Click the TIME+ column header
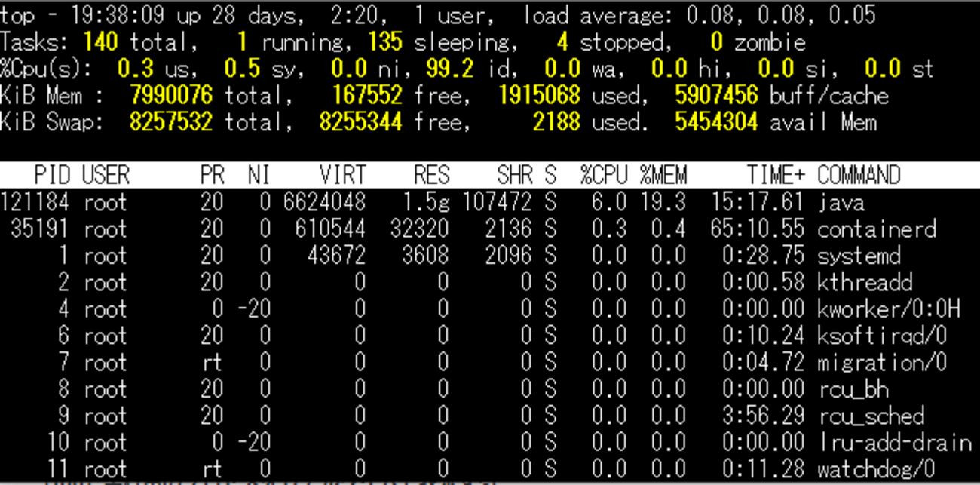 (776, 174)
